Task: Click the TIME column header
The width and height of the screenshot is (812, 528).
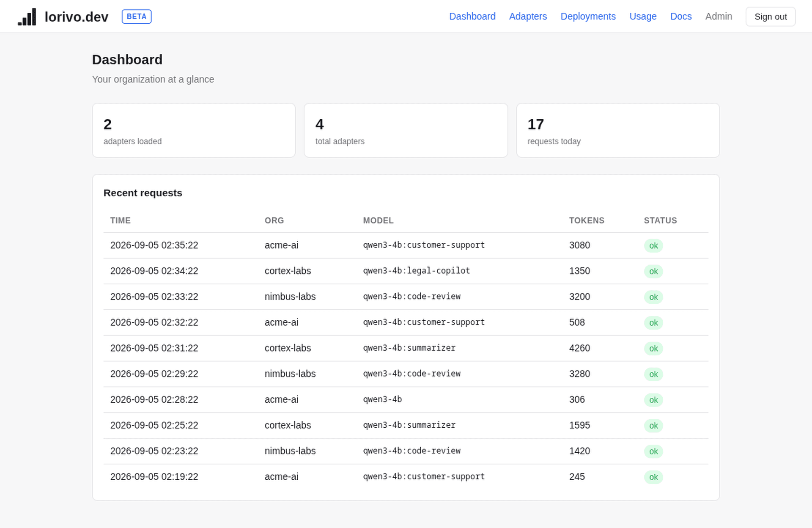Action: coord(121,220)
